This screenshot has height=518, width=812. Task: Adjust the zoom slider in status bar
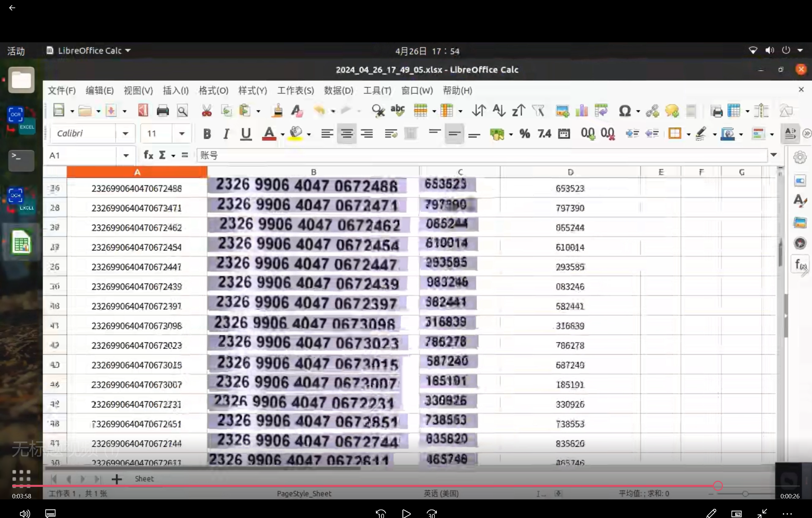click(x=745, y=494)
